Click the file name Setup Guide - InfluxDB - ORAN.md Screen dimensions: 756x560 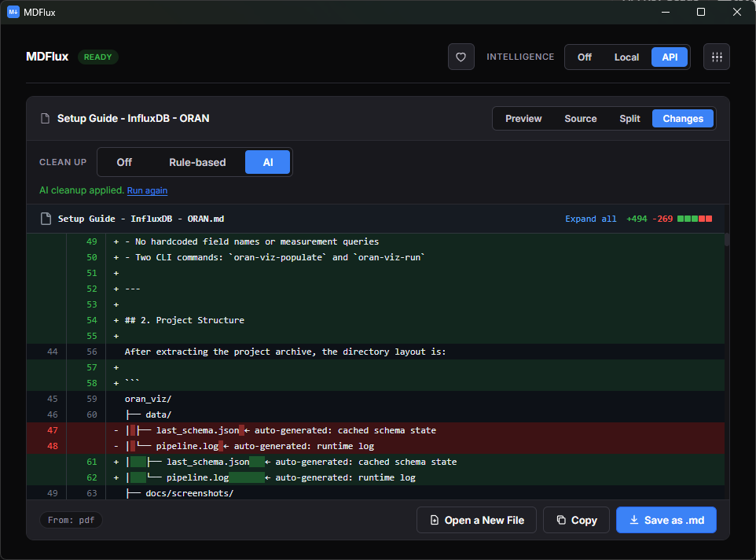click(141, 219)
